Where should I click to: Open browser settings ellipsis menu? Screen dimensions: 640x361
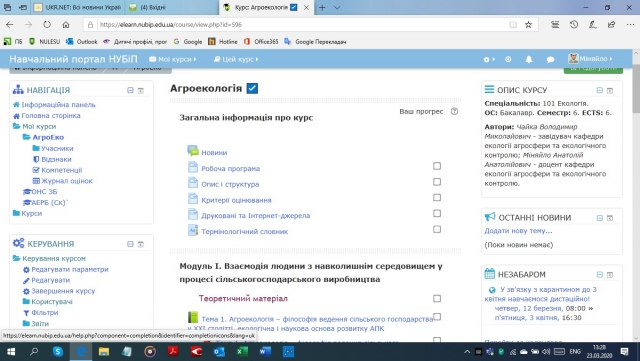click(x=630, y=25)
